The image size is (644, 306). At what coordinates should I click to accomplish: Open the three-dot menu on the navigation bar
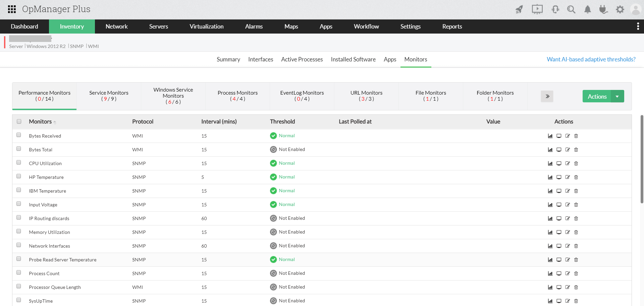click(x=638, y=26)
